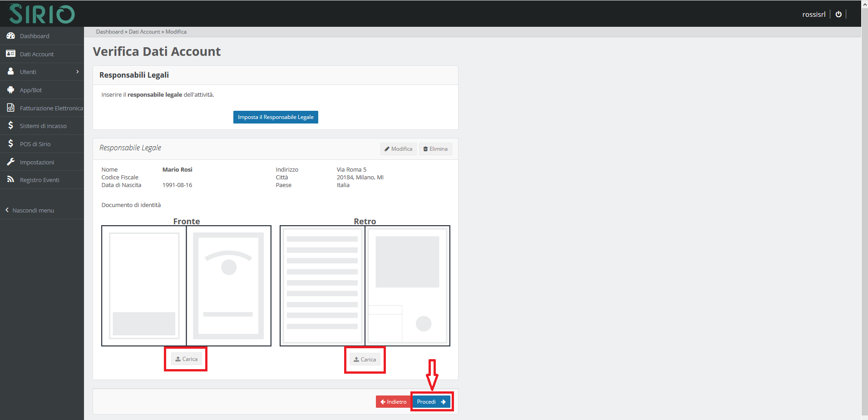Upload front document with Carica under Fronte
868x420 pixels.
(186, 359)
